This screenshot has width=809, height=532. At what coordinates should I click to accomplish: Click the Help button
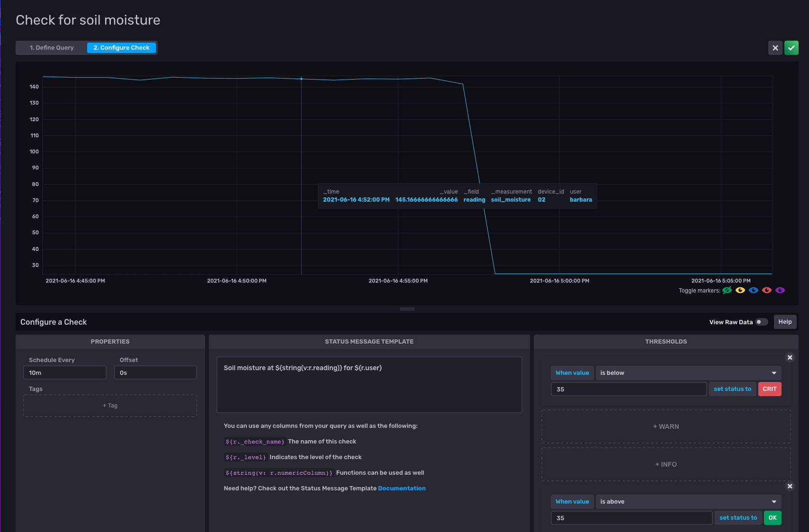click(785, 322)
